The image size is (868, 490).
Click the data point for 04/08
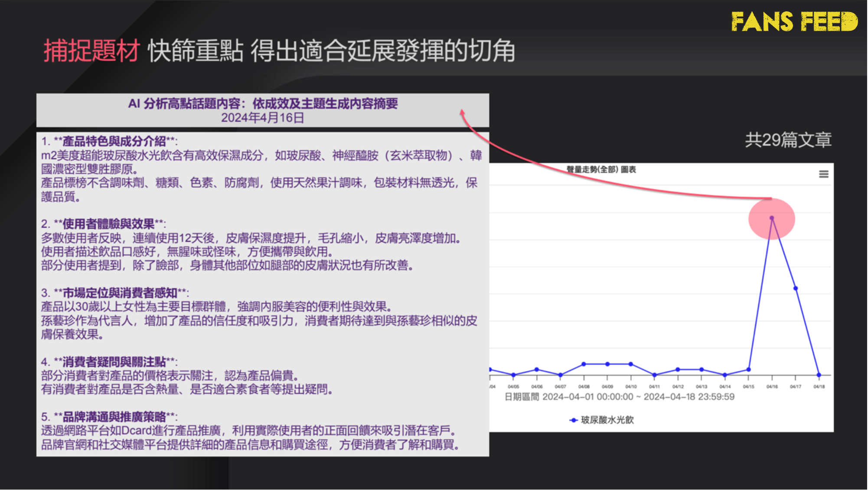click(x=584, y=364)
